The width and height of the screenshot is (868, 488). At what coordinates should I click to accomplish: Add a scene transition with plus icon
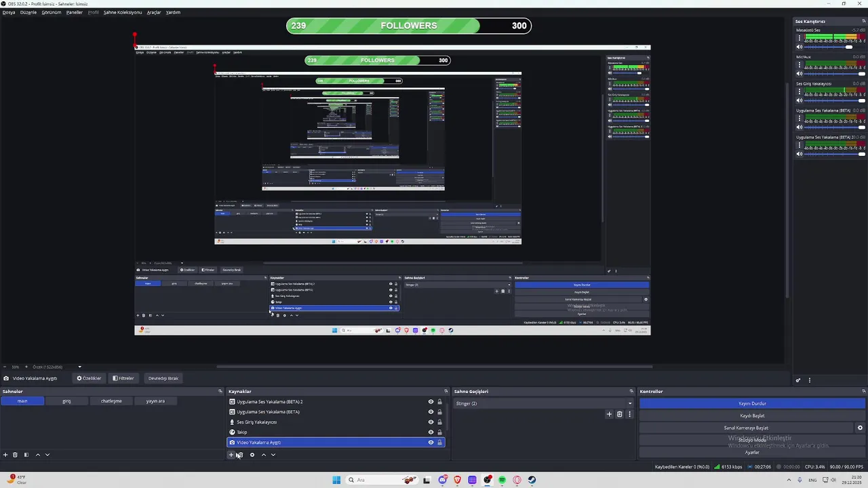[x=609, y=414]
